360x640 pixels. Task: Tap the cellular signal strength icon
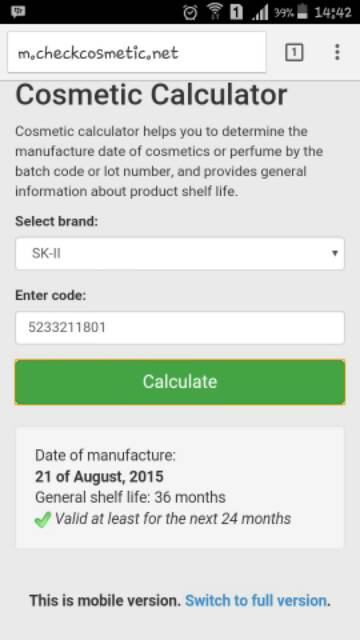(x=260, y=12)
